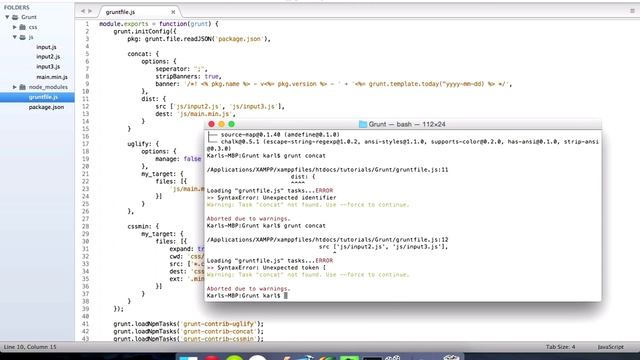Click the node_modules folder icon
The image size is (640, 360).
(x=22, y=87)
